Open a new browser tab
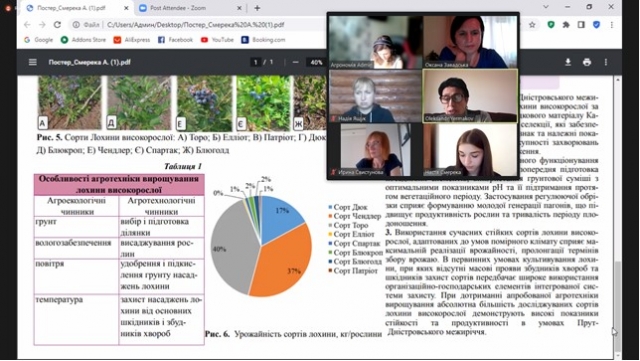Viewport: 640px width, 361px height. tap(257, 8)
